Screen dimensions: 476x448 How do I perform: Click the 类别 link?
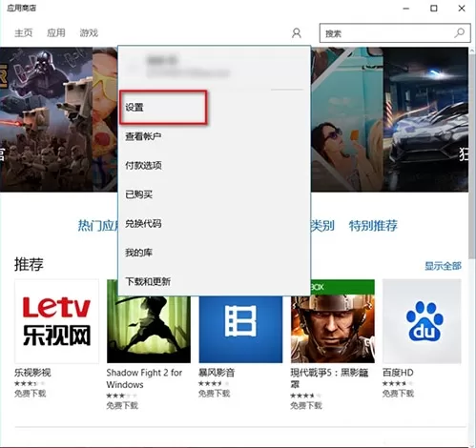point(322,226)
